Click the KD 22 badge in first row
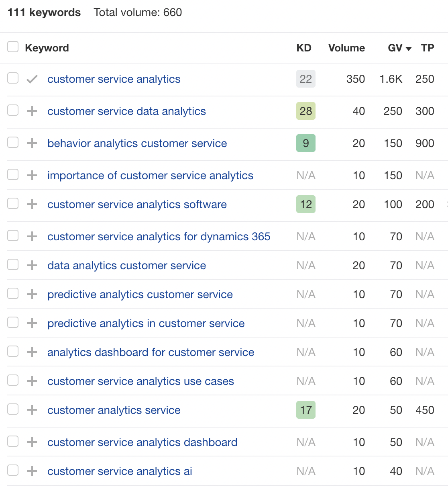 click(305, 79)
